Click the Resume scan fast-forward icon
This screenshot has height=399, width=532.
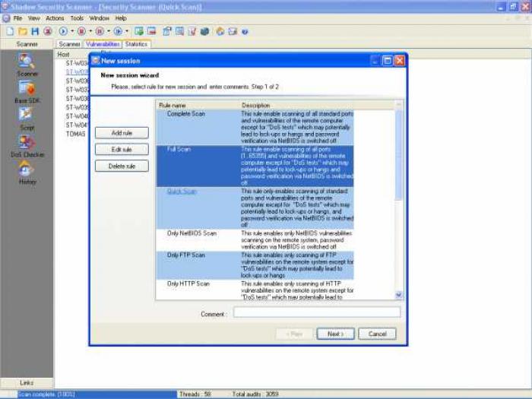coord(118,32)
